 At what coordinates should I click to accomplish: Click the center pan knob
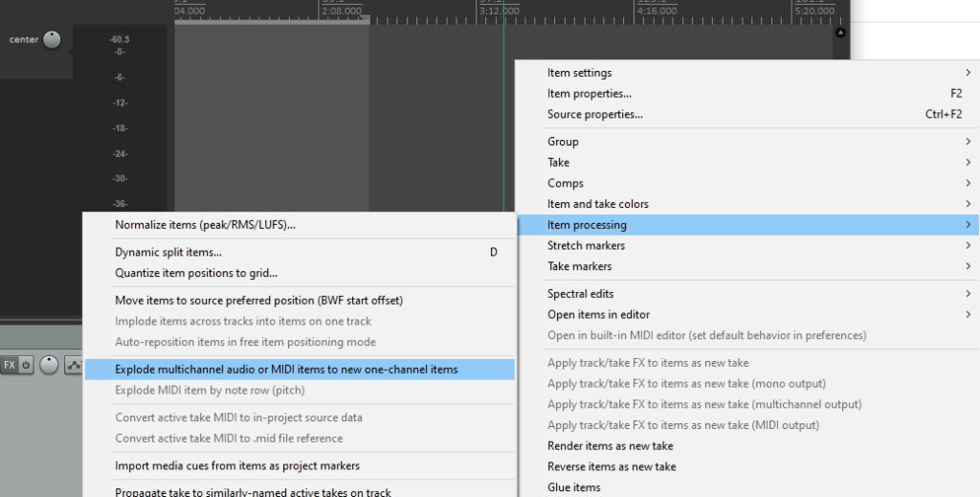(52, 39)
